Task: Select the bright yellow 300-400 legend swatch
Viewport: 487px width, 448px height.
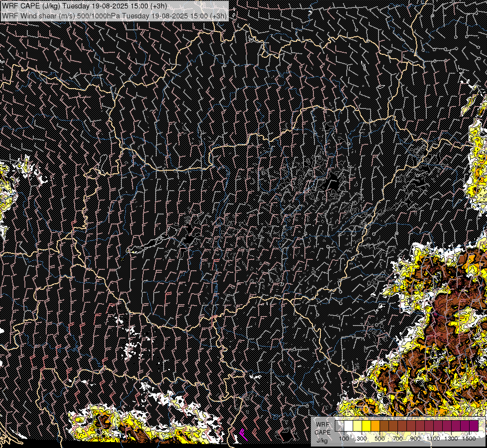Action: [367, 426]
